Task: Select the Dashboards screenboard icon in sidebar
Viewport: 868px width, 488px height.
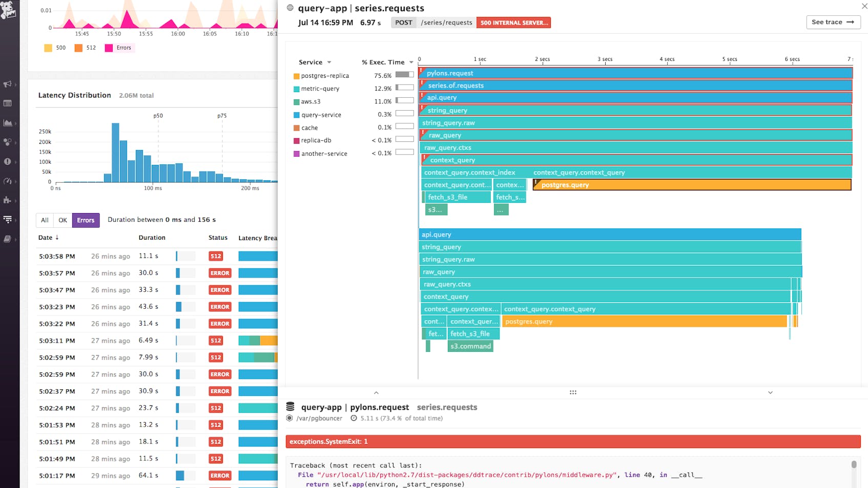Action: pyautogui.click(x=9, y=103)
